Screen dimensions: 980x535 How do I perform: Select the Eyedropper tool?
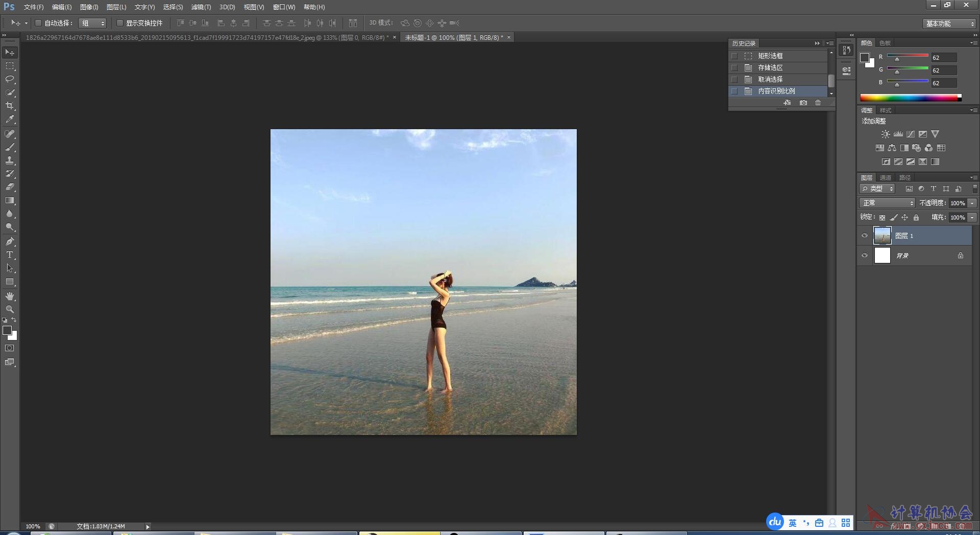tap(10, 119)
